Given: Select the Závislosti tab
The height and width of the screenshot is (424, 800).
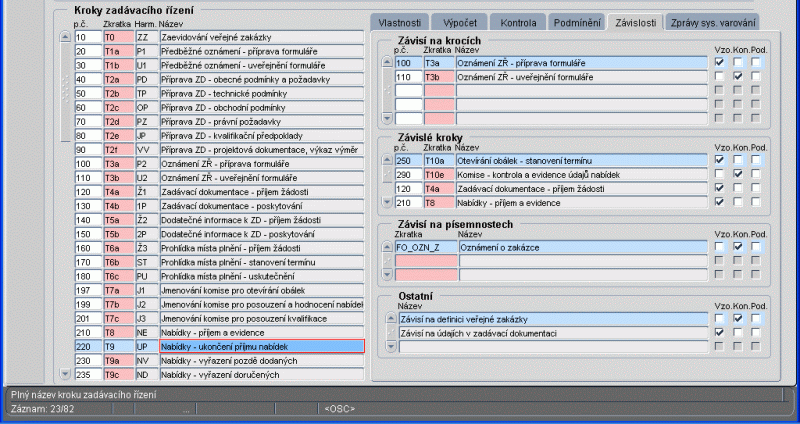Looking at the screenshot, I should coord(635,23).
